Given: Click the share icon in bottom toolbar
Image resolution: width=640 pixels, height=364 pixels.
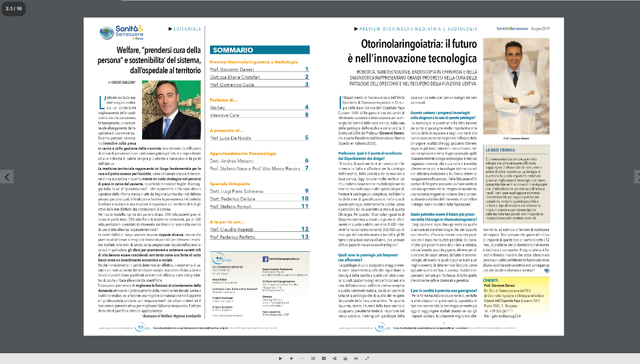Looking at the screenshot, I should [x=335, y=358].
